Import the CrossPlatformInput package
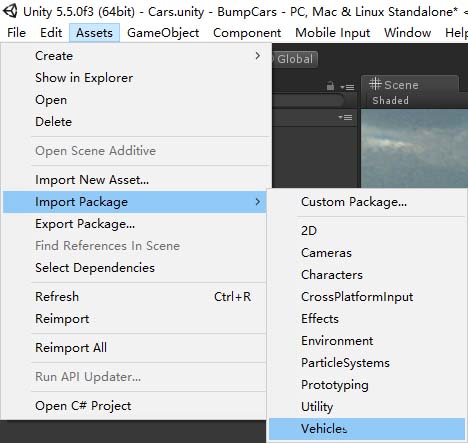The height and width of the screenshot is (443, 468). pos(367,296)
